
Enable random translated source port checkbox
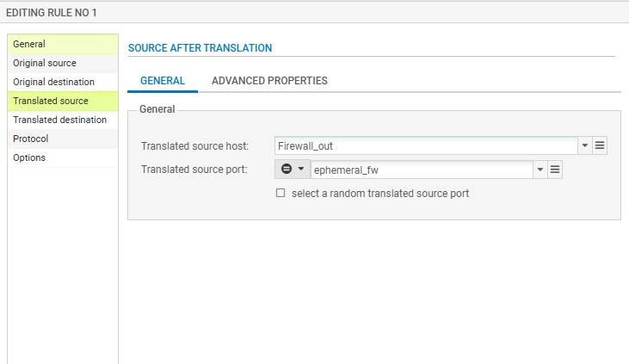click(x=281, y=194)
